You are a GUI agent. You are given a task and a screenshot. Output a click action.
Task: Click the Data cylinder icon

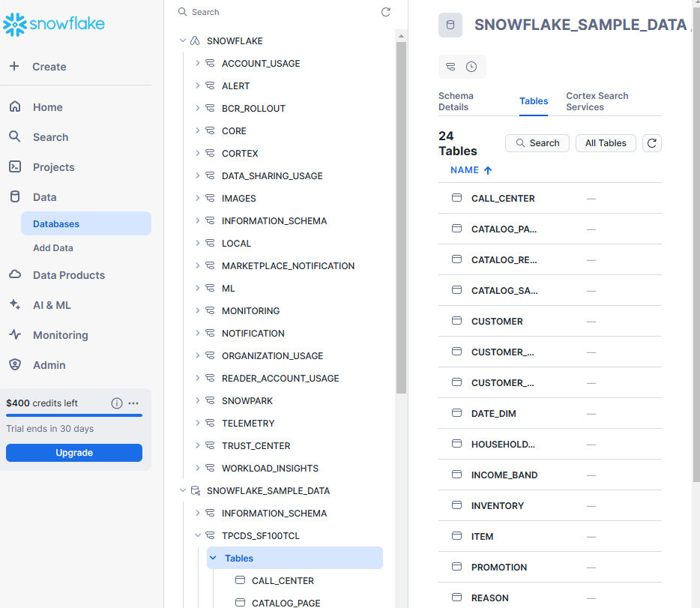point(15,196)
